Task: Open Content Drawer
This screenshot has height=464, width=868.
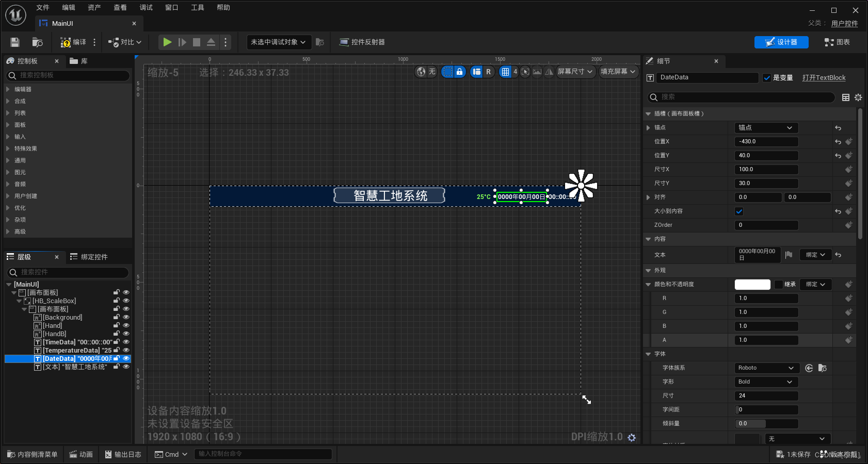Action: coord(33,455)
